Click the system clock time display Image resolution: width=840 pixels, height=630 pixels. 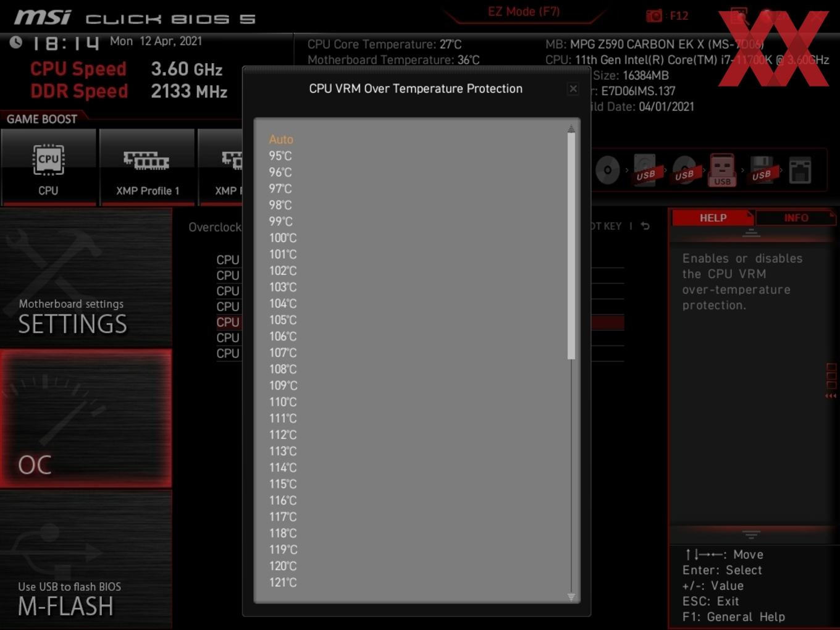65,43
